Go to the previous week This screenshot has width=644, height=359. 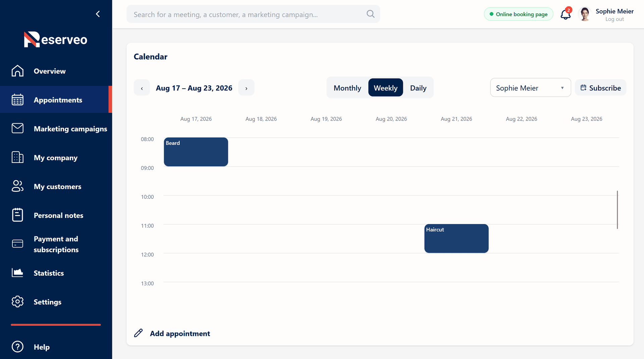tap(142, 88)
